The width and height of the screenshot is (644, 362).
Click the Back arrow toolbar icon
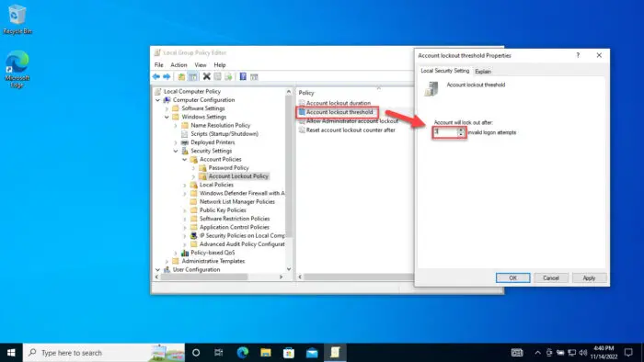156,76
